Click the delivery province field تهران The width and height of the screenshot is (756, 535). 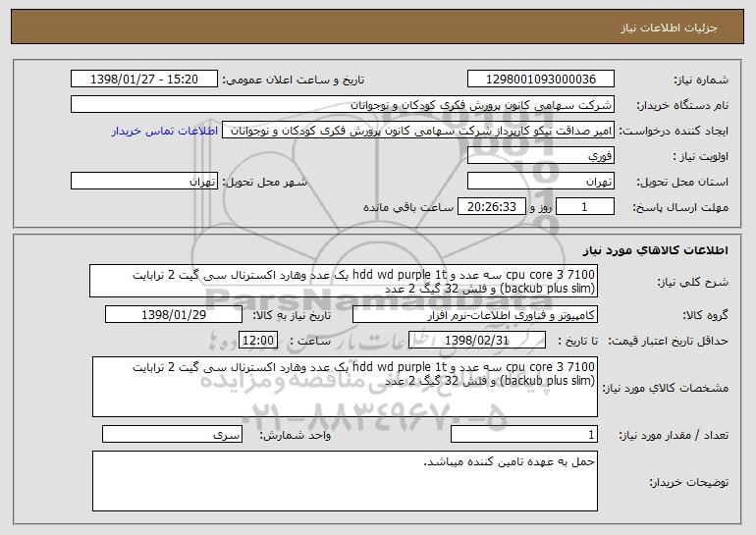pos(540,182)
